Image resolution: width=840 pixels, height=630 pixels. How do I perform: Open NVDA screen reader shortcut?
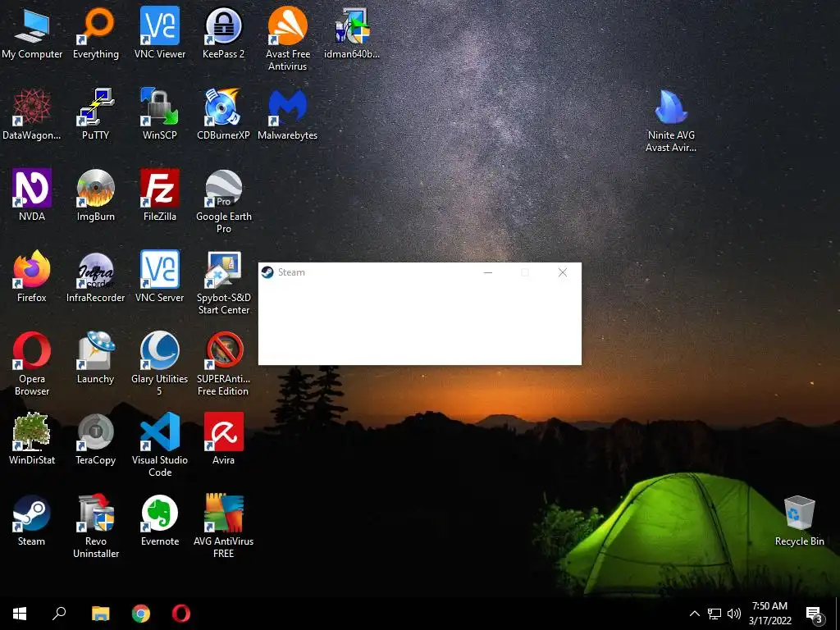coord(32,195)
